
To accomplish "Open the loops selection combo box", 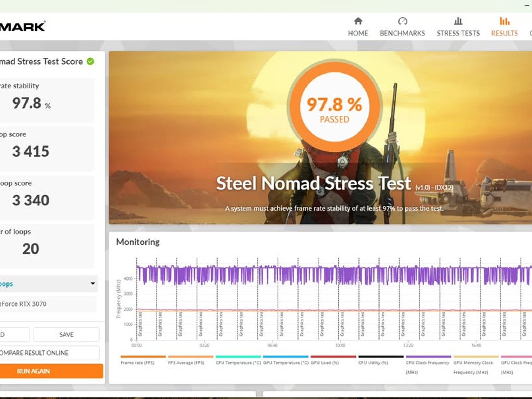I will tap(49, 284).
